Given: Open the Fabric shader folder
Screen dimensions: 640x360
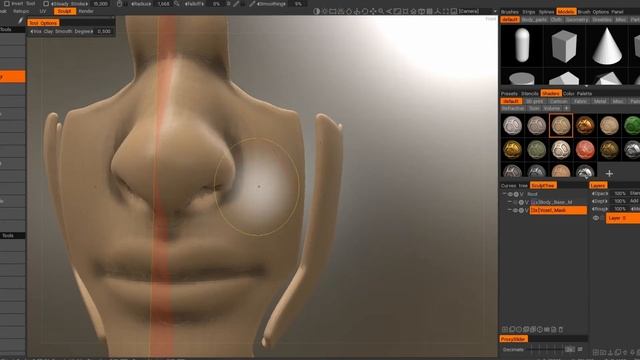Looking at the screenshot, I should pos(580,101).
